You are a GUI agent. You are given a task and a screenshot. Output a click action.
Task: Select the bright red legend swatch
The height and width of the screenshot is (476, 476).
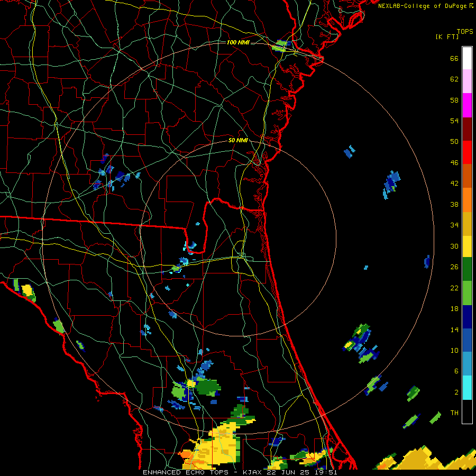click(x=467, y=152)
